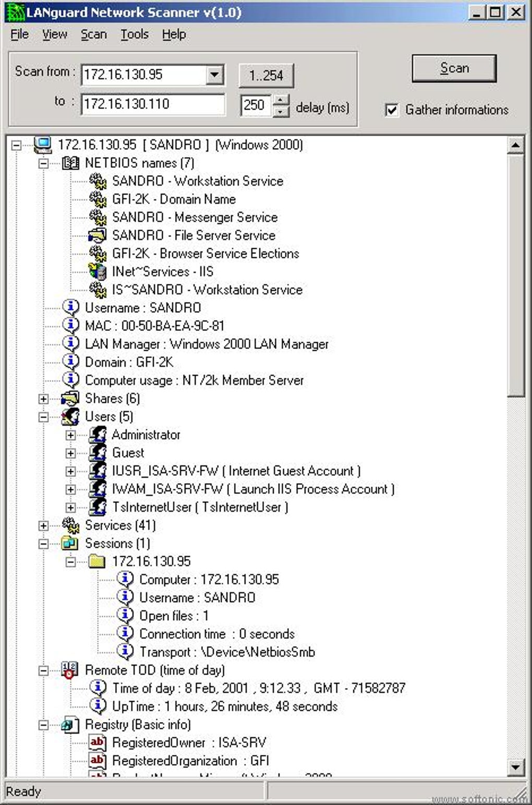Click the 1..254 range button

tap(267, 75)
